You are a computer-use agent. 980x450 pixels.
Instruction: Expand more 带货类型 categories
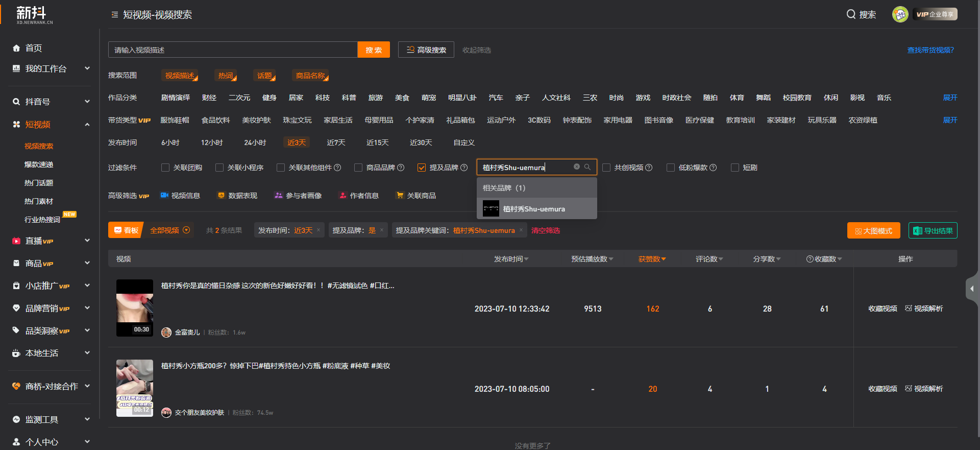[x=950, y=120]
